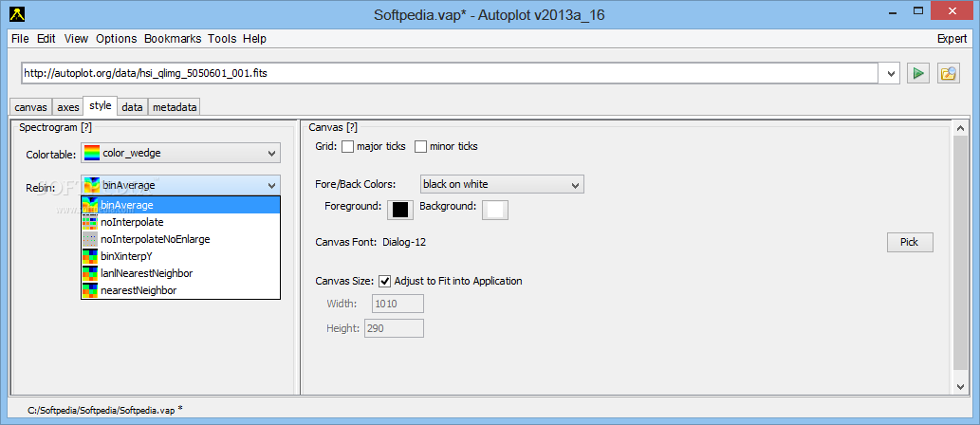Screen dimensions: 980x425
Task: Choose nearestNeighbor rebin option
Action: [180, 290]
